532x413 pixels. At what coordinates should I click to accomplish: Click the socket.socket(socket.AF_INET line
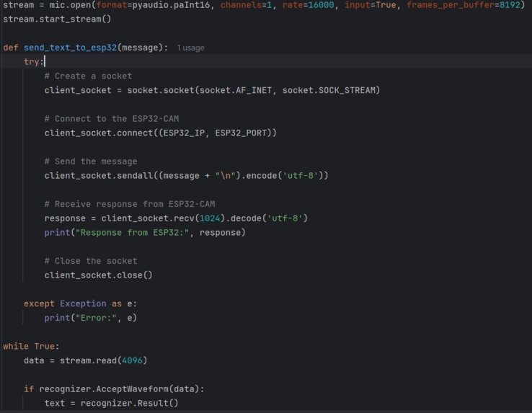pyautogui.click(x=212, y=90)
